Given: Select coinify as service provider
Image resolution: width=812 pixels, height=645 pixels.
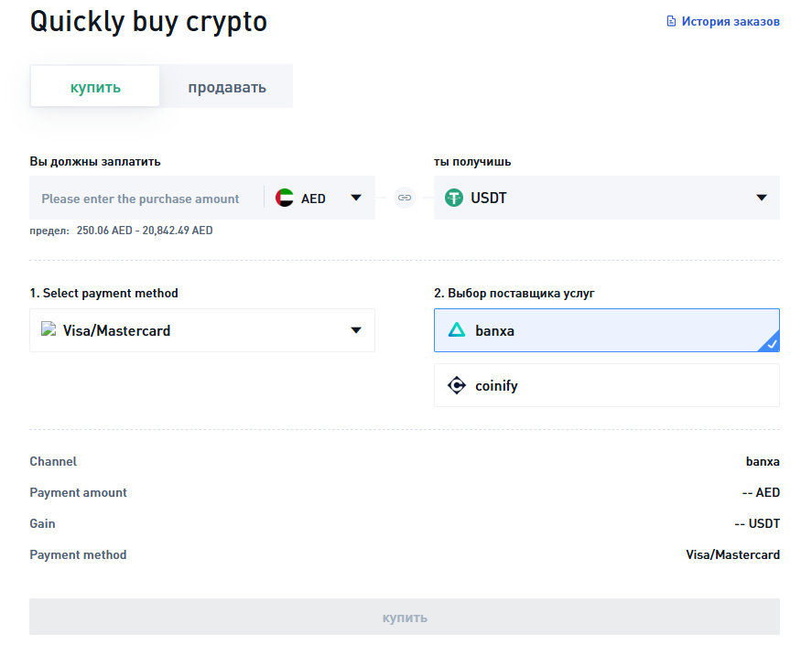Looking at the screenshot, I should pyautogui.click(x=606, y=385).
